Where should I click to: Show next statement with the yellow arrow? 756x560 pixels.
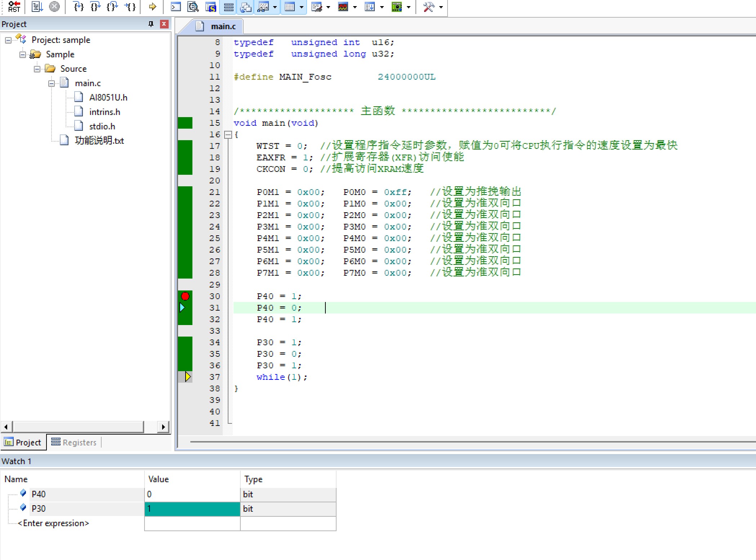(152, 7)
